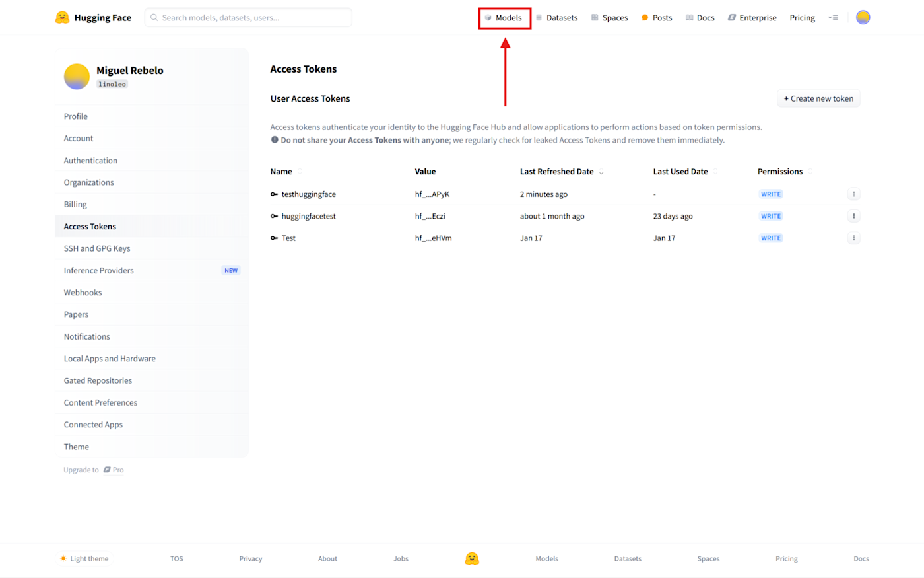Viewport: 924px width, 578px height.
Task: Click the Datasets footer link
Action: pyautogui.click(x=628, y=559)
